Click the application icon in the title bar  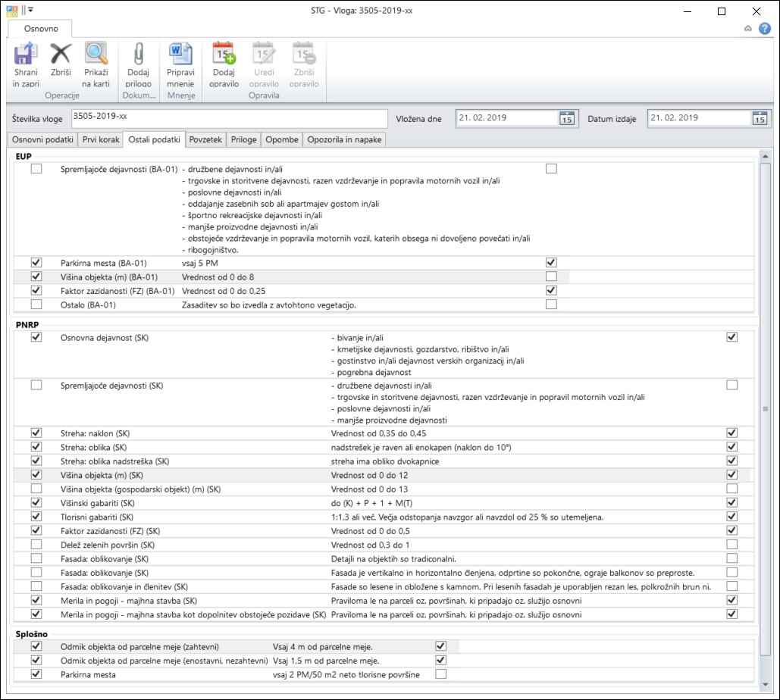tap(12, 10)
